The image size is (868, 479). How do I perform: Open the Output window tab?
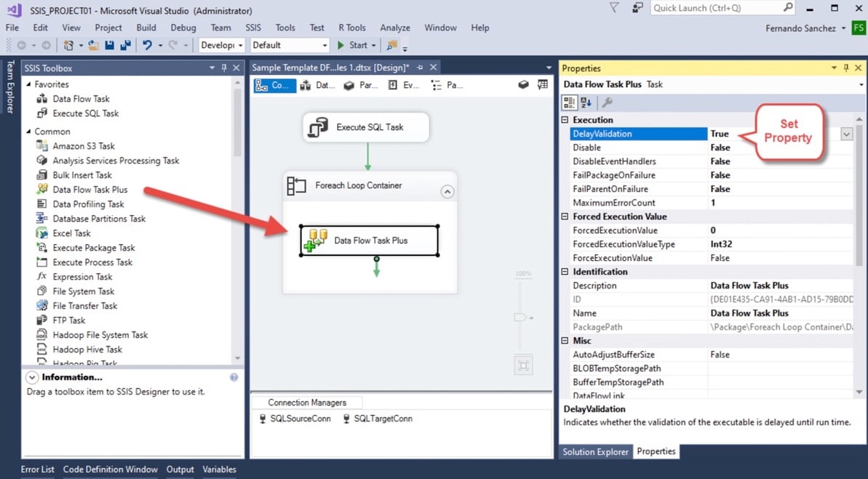pyautogui.click(x=180, y=470)
